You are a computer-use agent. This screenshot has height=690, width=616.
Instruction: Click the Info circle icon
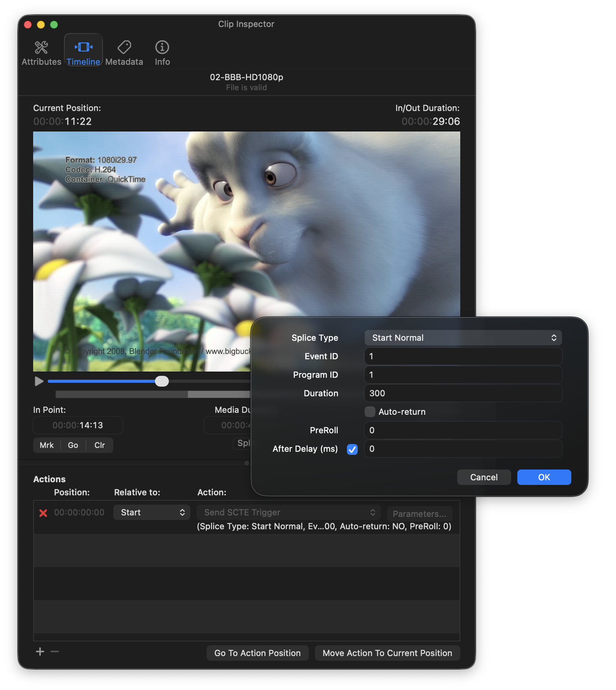(x=162, y=47)
